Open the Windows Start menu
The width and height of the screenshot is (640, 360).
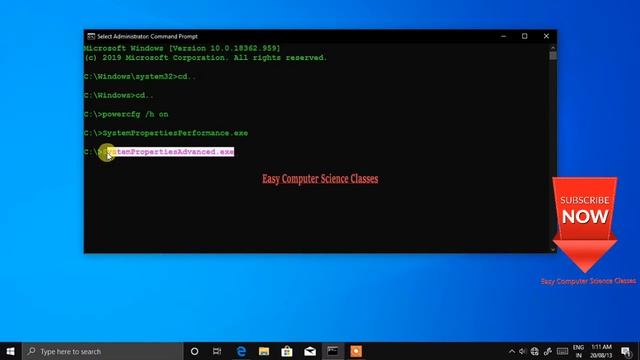tap(11, 351)
